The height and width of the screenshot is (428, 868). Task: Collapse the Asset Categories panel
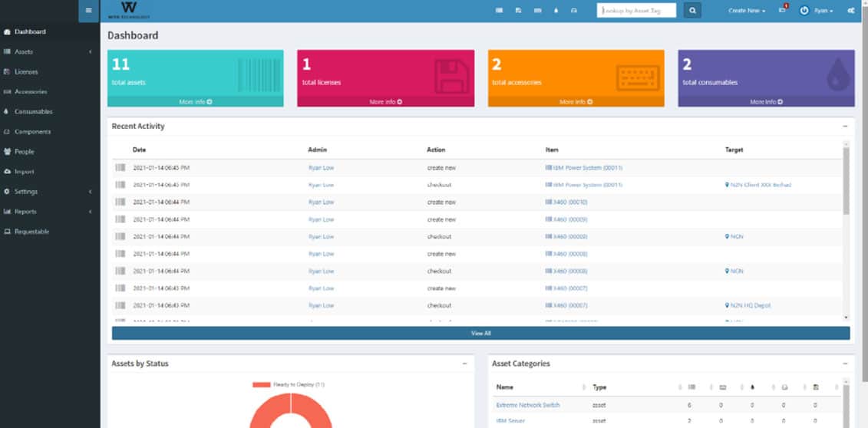[x=845, y=364]
